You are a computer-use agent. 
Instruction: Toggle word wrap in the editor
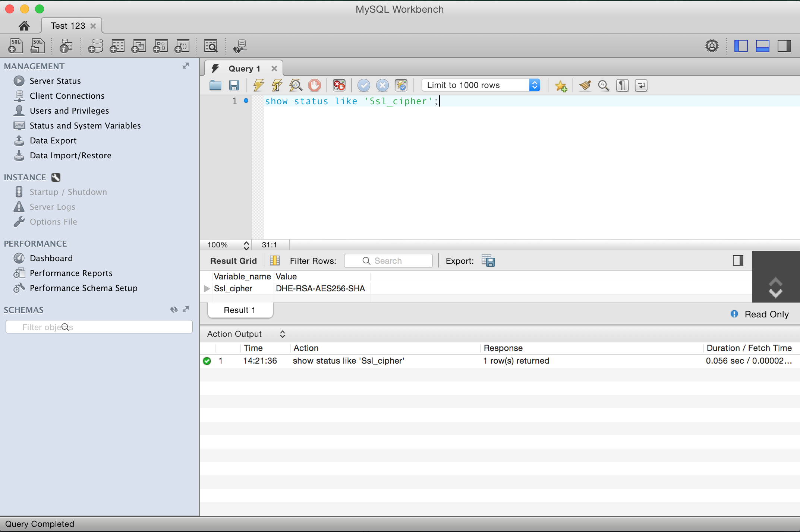(x=641, y=85)
